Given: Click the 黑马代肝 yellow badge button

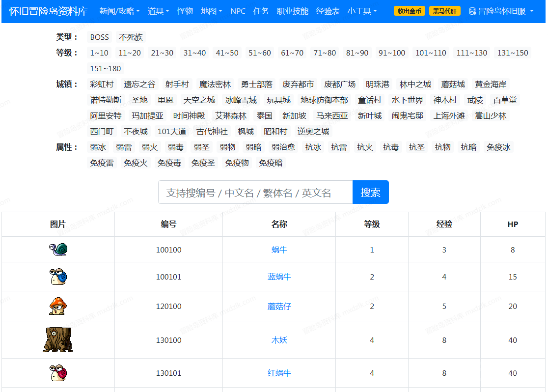Looking at the screenshot, I should pyautogui.click(x=444, y=11).
